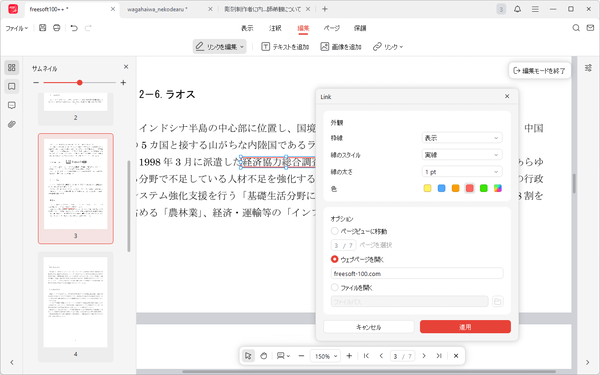Go to the previous page
The image size is (600, 375).
pyautogui.click(x=381, y=356)
